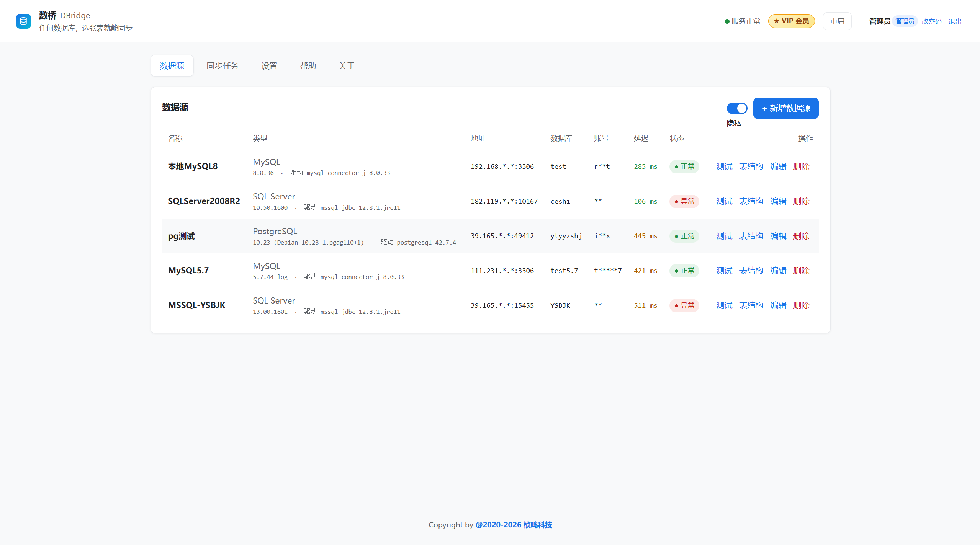Open 表结构 for pg测试
This screenshot has height=545, width=980.
(751, 236)
